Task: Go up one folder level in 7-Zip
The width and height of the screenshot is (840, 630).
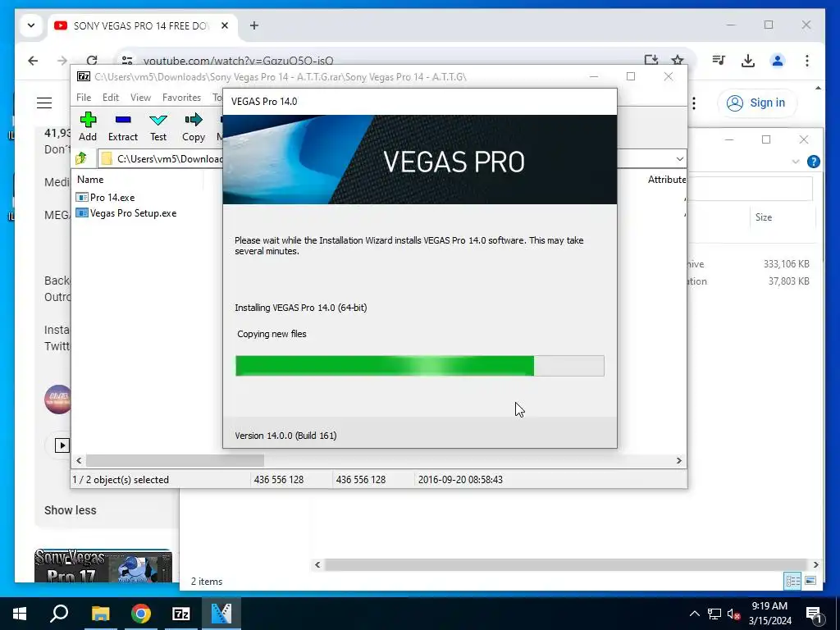Action: [x=81, y=158]
